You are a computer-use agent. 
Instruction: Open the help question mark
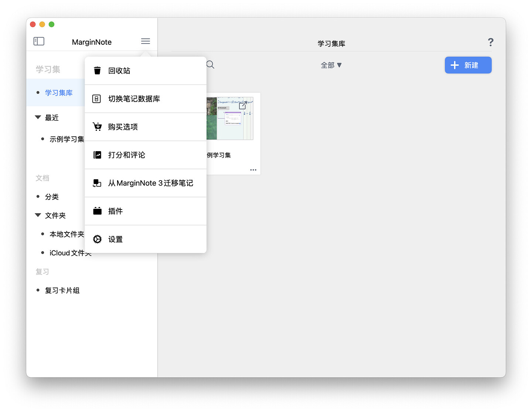(491, 42)
